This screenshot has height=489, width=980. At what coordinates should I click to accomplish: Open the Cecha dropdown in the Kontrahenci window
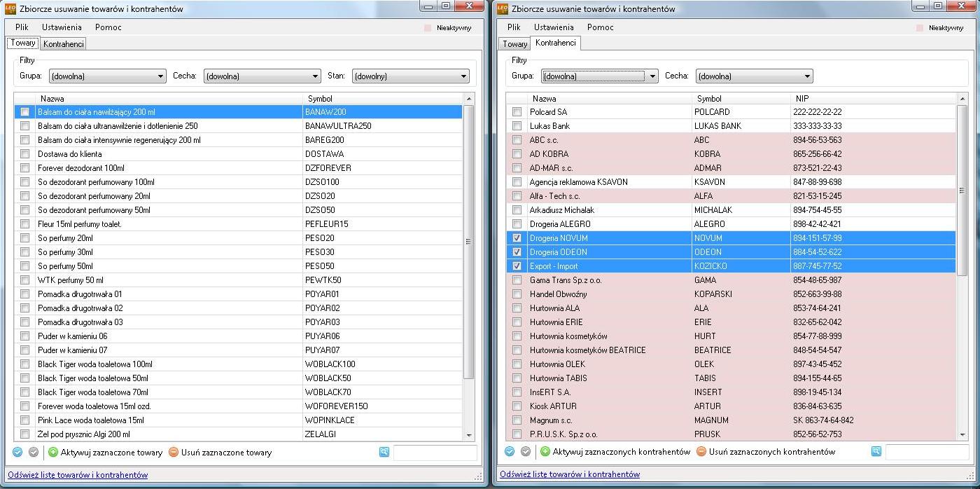point(754,76)
